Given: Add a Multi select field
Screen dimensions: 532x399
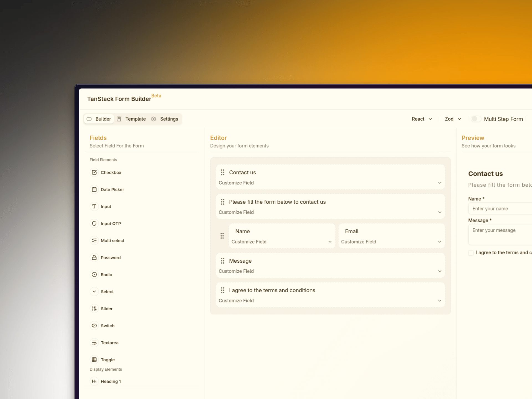Looking at the screenshot, I should [112, 241].
